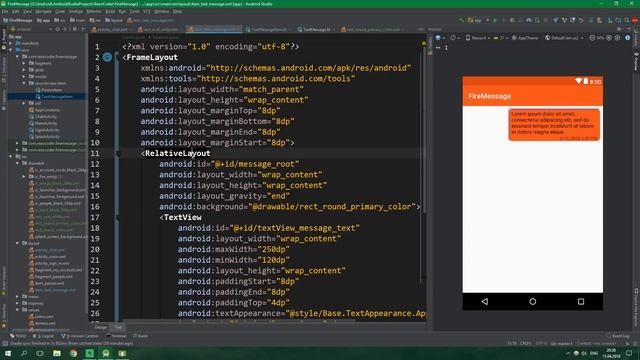The image size is (640, 360).
Task: Collapse the layout folder in project tree
Action: click(18, 243)
